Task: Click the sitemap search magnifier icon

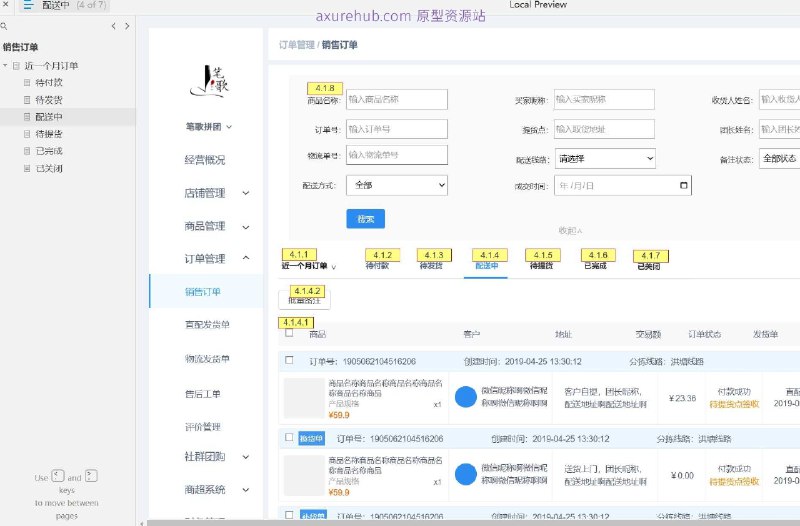Action: point(4,26)
